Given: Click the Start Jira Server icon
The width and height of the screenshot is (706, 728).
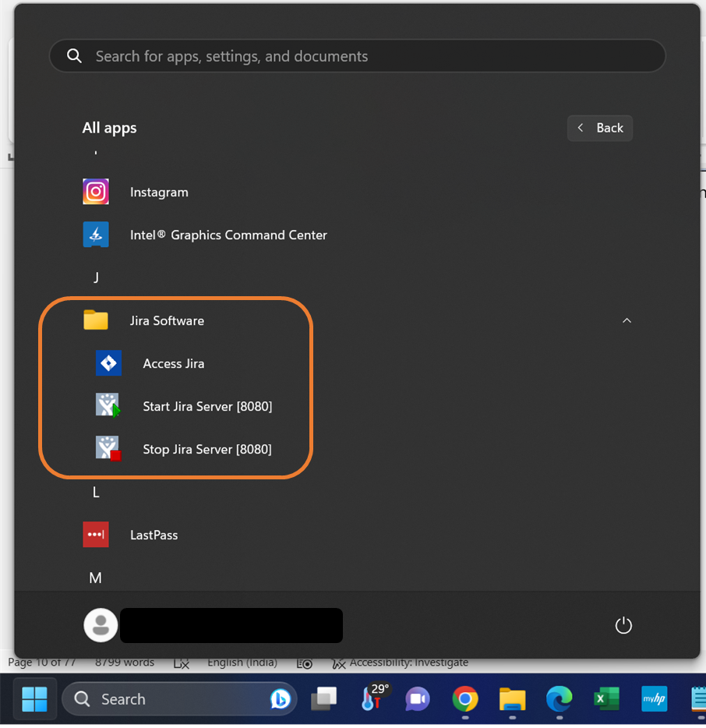Looking at the screenshot, I should pos(108,405).
